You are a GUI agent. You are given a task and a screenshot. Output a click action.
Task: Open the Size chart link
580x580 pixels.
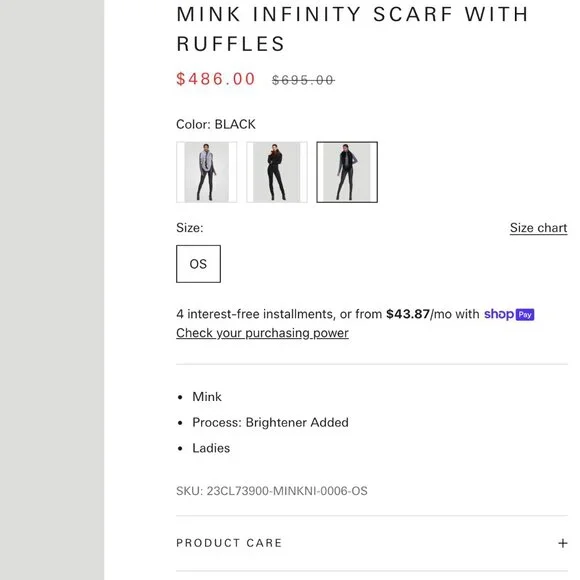coord(538,228)
